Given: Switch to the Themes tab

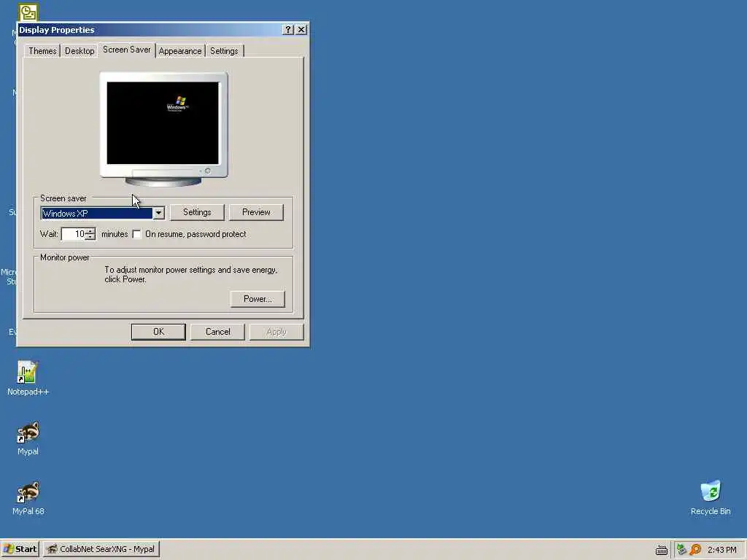Looking at the screenshot, I should (x=42, y=51).
